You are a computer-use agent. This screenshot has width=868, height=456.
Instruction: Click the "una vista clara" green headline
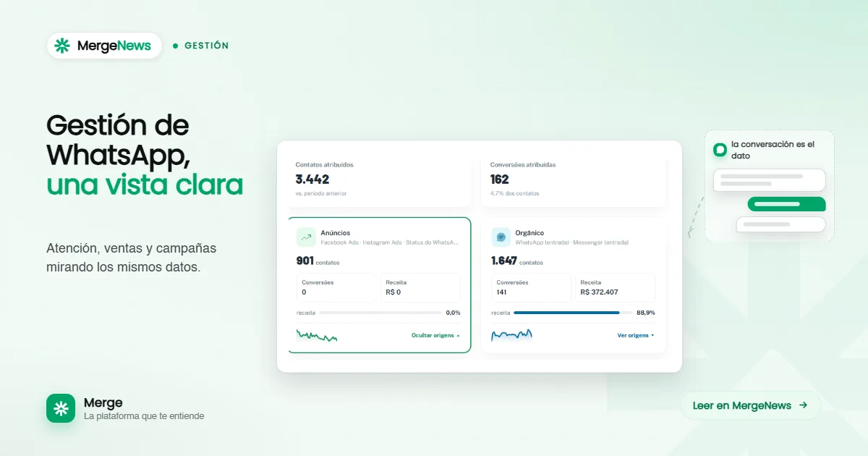(145, 185)
